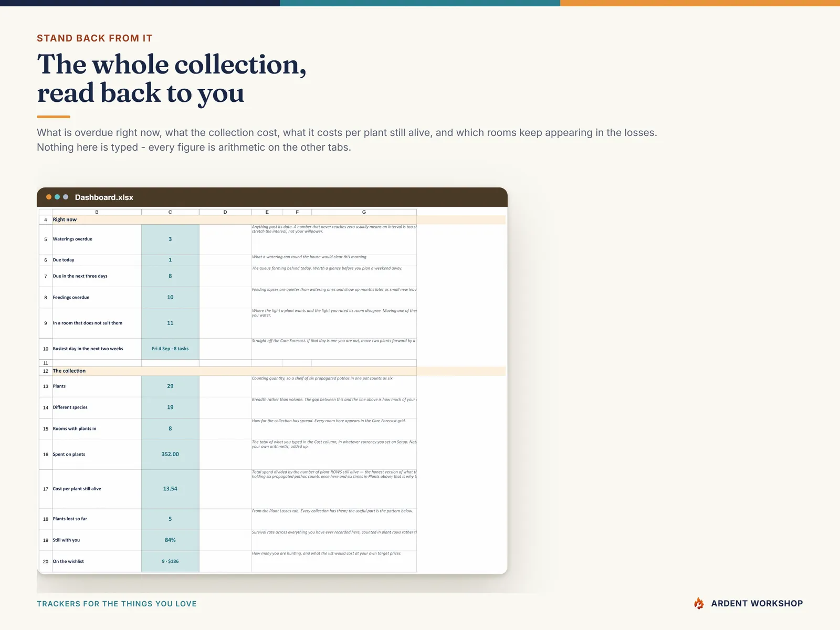Click the 'Different species' label cell

tap(97, 407)
